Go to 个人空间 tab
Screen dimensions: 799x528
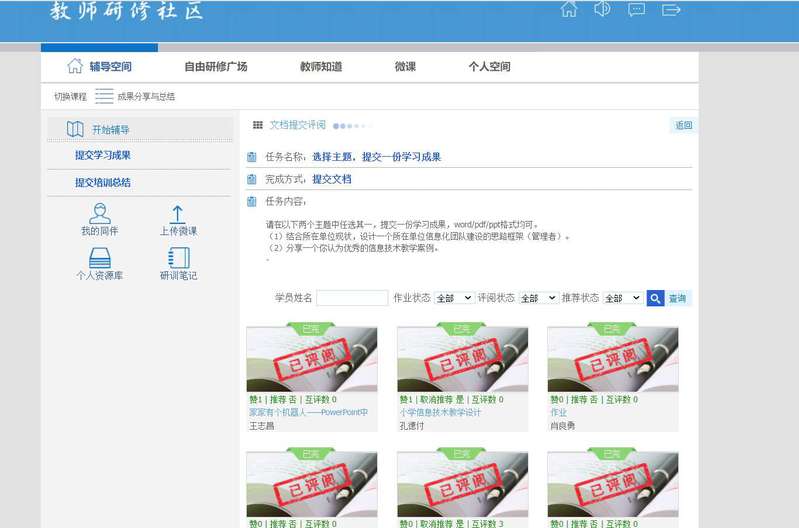coord(490,66)
